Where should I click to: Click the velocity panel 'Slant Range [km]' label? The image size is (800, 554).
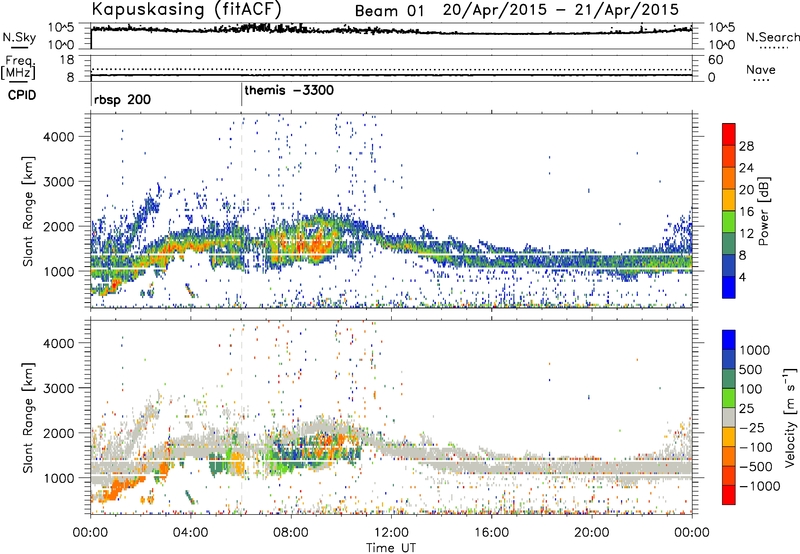point(28,417)
